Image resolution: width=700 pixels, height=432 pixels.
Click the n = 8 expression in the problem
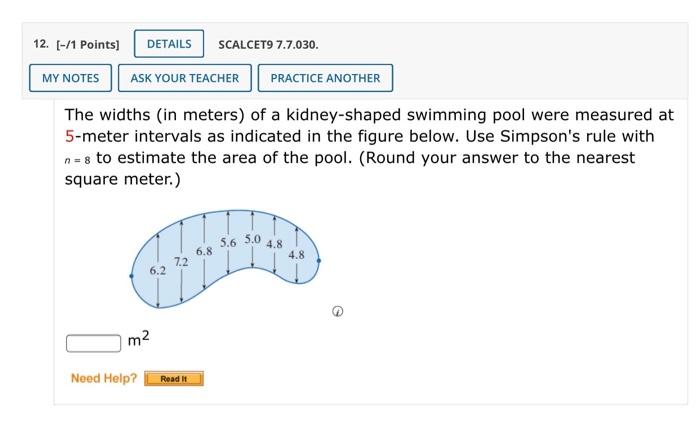[78, 160]
